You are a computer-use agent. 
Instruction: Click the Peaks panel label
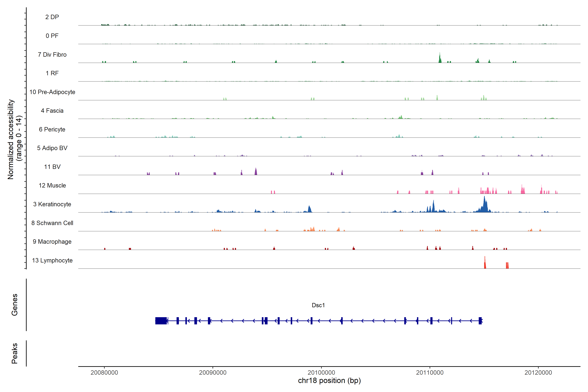15,353
